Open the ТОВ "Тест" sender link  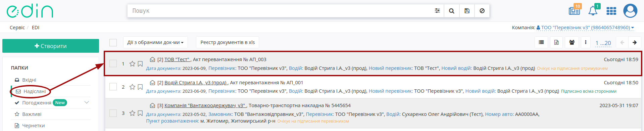177,59
